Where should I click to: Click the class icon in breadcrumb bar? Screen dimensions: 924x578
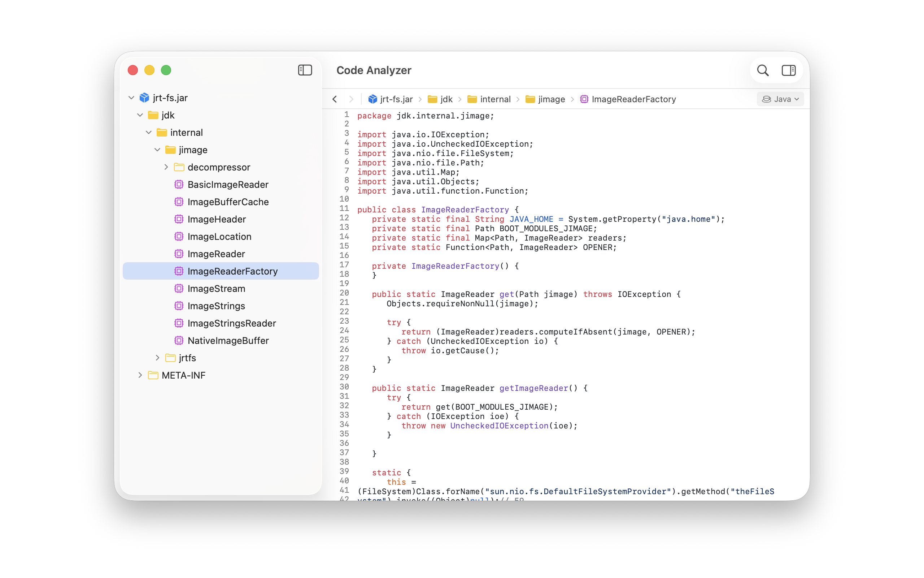[x=584, y=99]
